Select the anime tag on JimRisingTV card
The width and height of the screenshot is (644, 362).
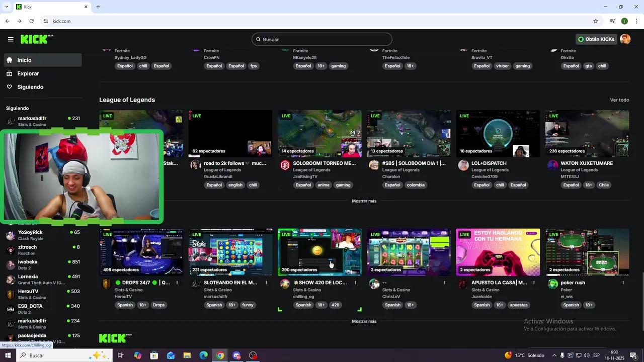(324, 185)
